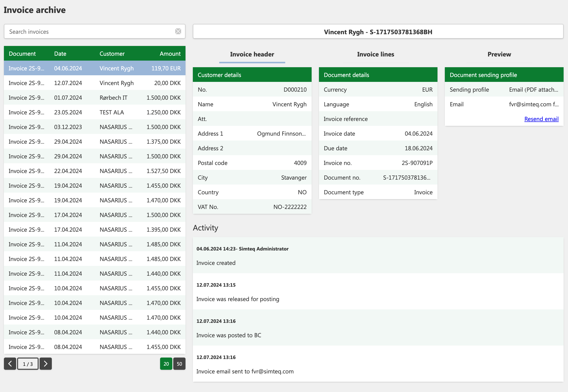Sort by the Customer column header
568x392 pixels.
[x=112, y=54]
